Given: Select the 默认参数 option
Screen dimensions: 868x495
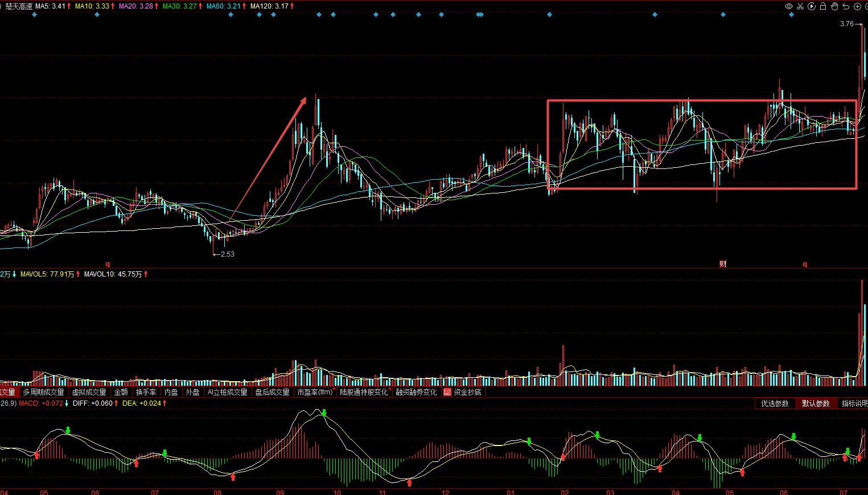Looking at the screenshot, I should (816, 403).
